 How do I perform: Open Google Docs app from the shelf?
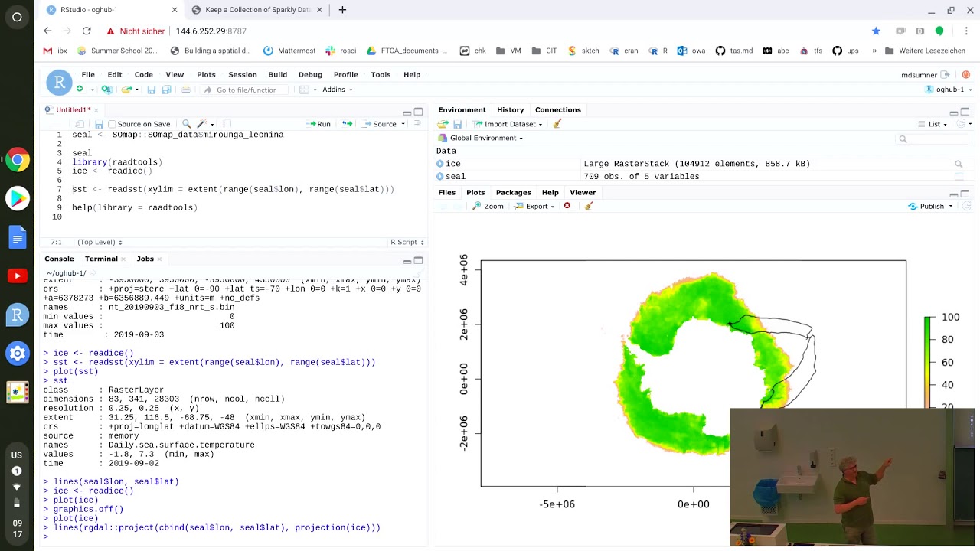pos(17,237)
